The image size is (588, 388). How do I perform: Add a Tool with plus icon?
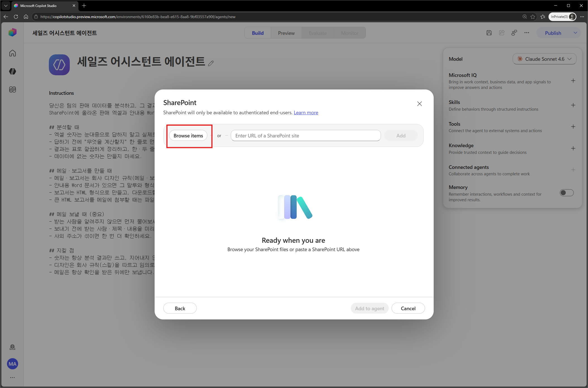[573, 127]
